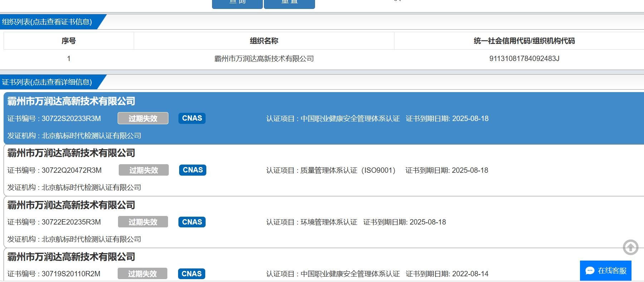The height and width of the screenshot is (282, 644).
Task: Click 过期失效 badge for certificate 30719S20110R2M
Action: (142, 274)
